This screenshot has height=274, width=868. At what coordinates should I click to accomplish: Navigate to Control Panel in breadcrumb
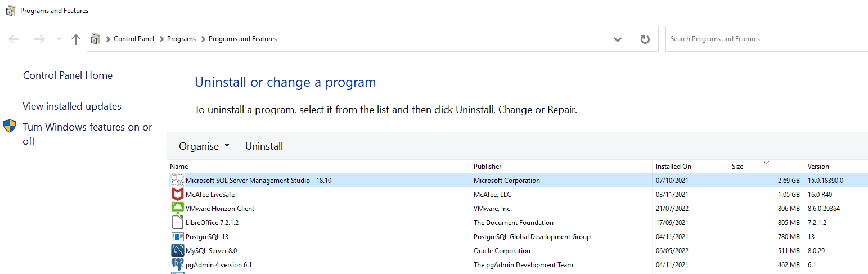pyautogui.click(x=133, y=39)
